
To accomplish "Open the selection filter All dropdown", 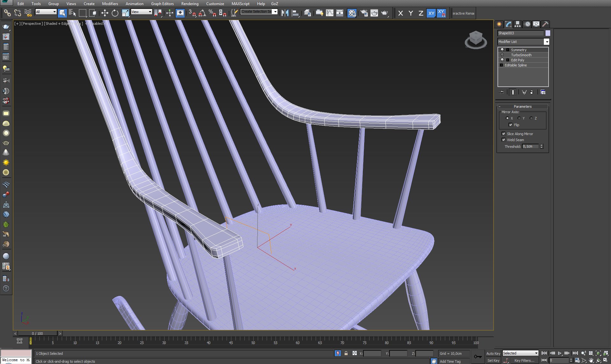I will click(x=46, y=12).
